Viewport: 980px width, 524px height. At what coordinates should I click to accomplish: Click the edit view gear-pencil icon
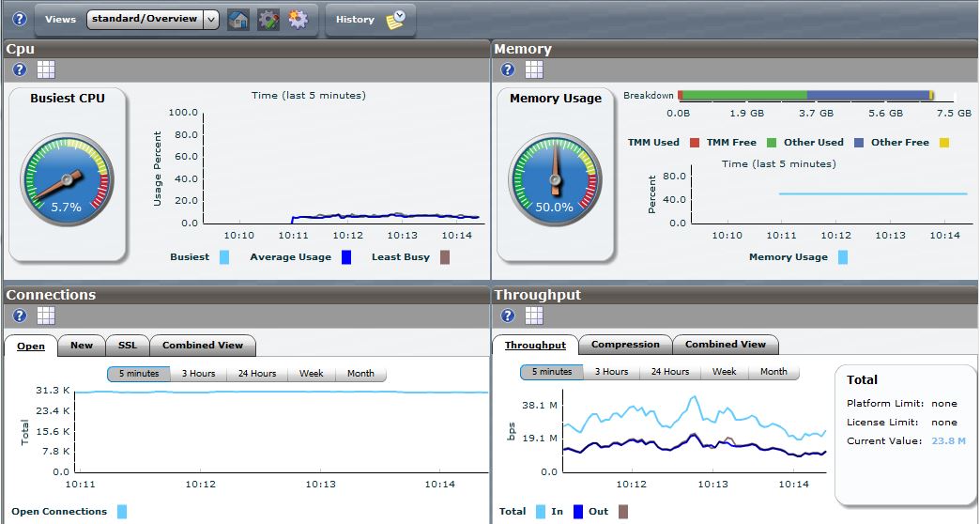tap(268, 19)
